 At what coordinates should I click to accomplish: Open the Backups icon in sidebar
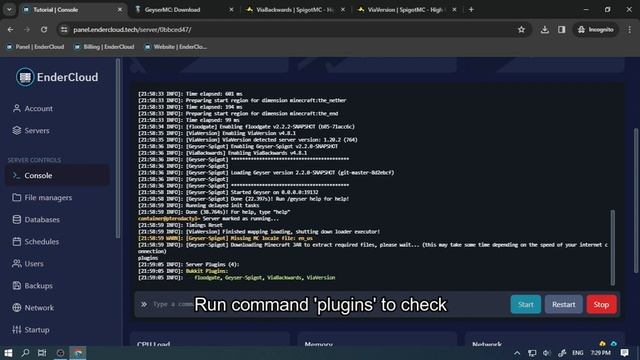coord(17,285)
